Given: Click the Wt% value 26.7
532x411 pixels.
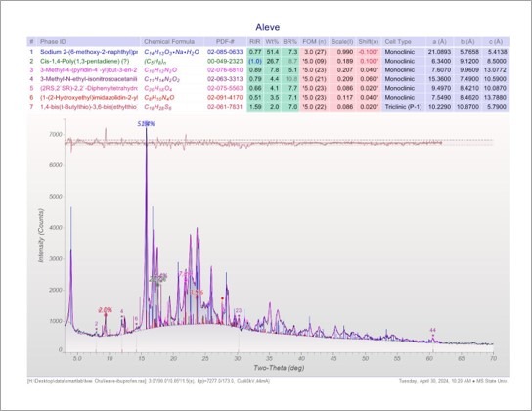Looking at the screenshot, I should (x=273, y=61).
